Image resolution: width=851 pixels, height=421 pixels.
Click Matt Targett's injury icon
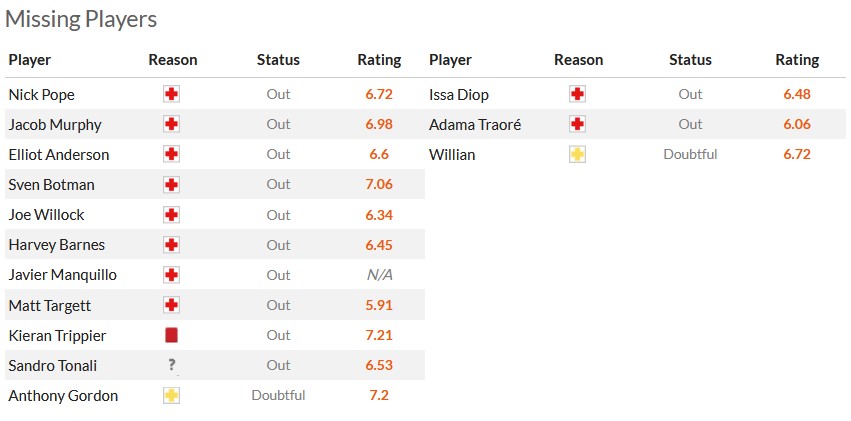pos(171,305)
